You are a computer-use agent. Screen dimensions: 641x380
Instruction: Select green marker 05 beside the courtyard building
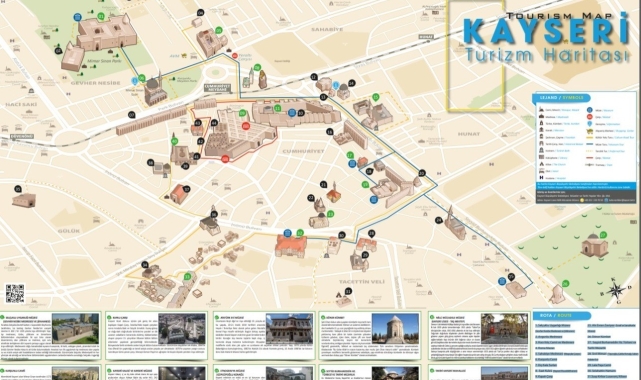point(219,30)
